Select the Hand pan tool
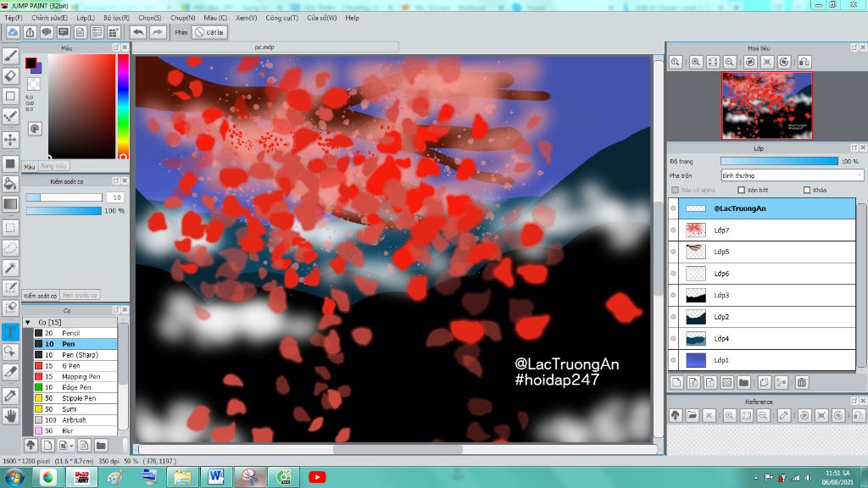Viewport: 868px width, 488px height. pos(10,416)
